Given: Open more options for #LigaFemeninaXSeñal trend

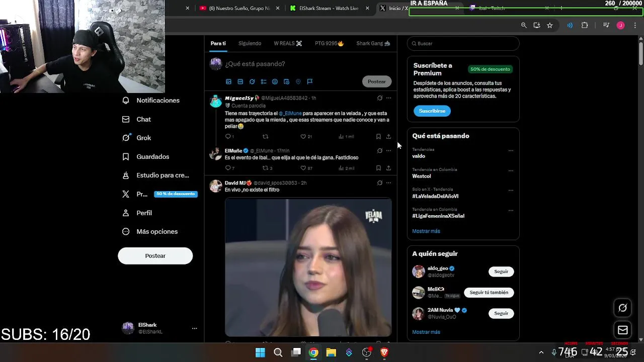Looking at the screenshot, I should [511, 210].
